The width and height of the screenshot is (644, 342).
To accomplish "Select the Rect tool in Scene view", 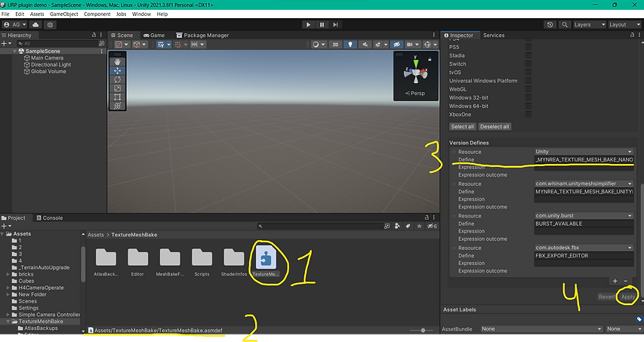I will pyautogui.click(x=118, y=97).
